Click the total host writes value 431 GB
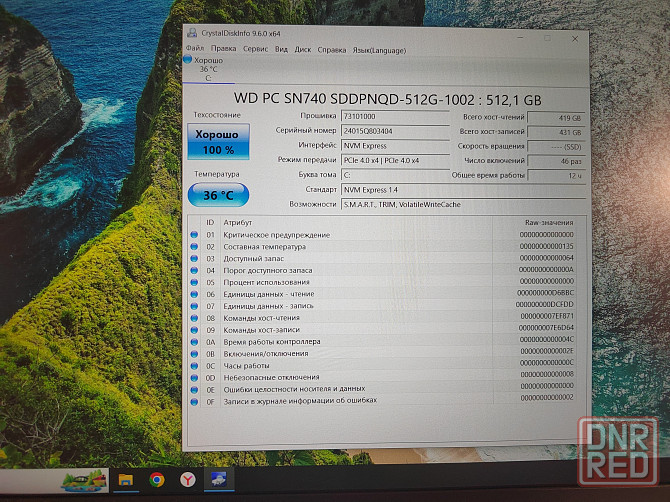The height and width of the screenshot is (502, 670). [555, 132]
